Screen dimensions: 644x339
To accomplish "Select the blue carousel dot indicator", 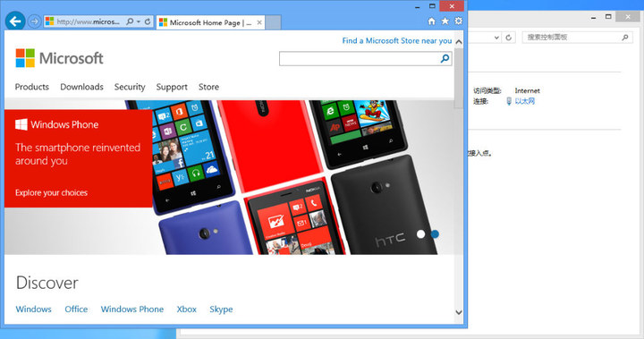I will 435,234.
